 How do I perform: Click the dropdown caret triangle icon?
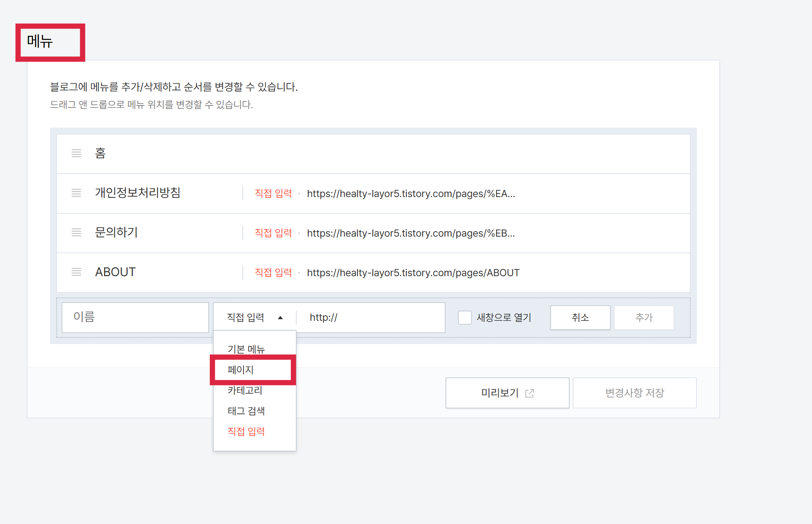280,318
